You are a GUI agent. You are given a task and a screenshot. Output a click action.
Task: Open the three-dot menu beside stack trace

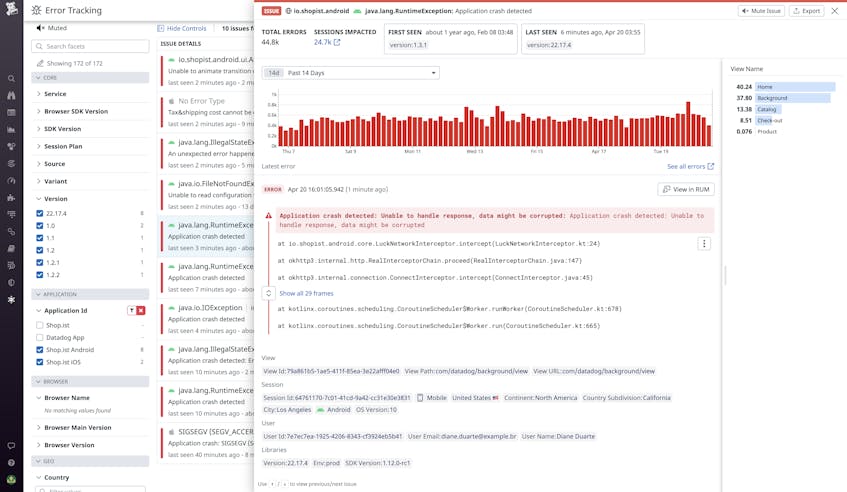tap(704, 244)
